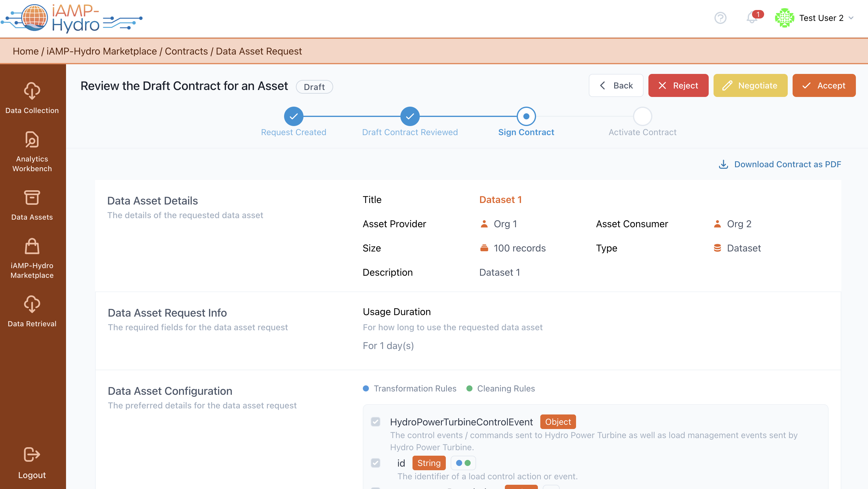Open the Analytics Workbench icon
868x489 pixels.
[32, 140]
